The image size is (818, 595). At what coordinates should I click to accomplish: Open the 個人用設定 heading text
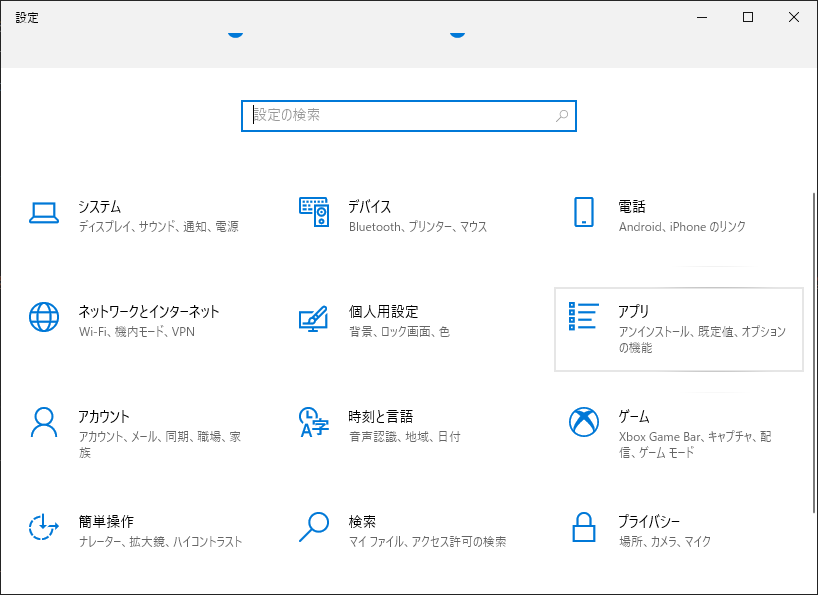point(383,312)
